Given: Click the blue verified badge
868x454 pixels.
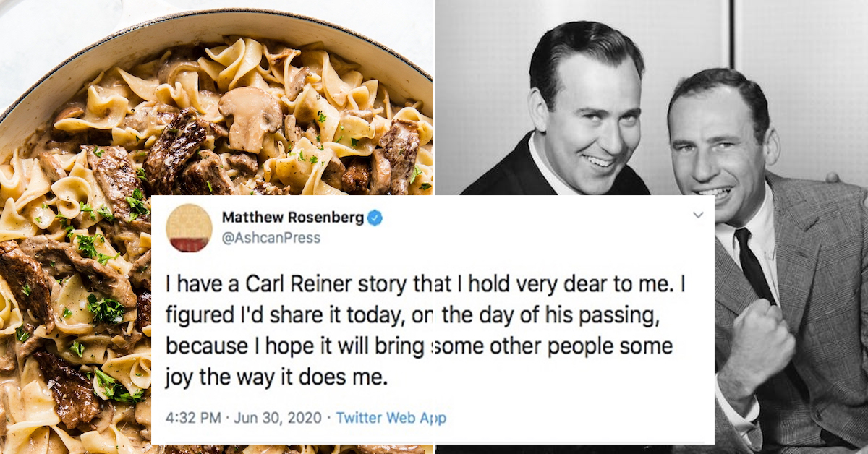Looking at the screenshot, I should [x=375, y=218].
